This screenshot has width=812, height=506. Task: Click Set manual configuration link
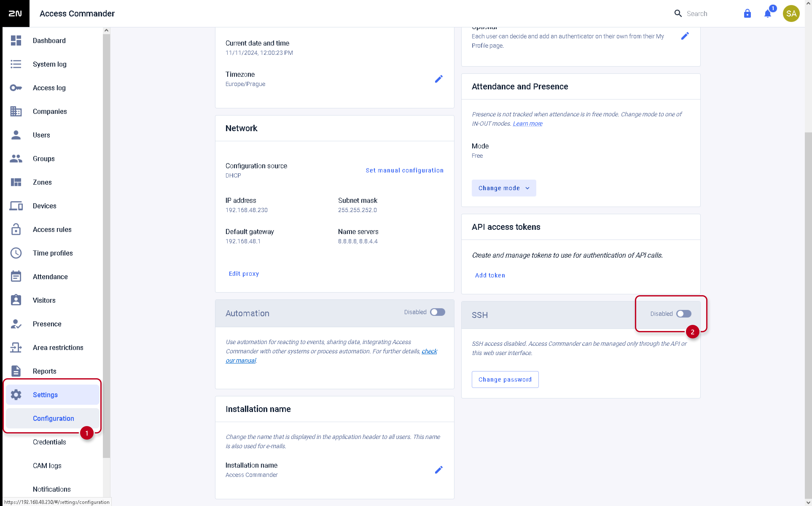[x=405, y=170]
